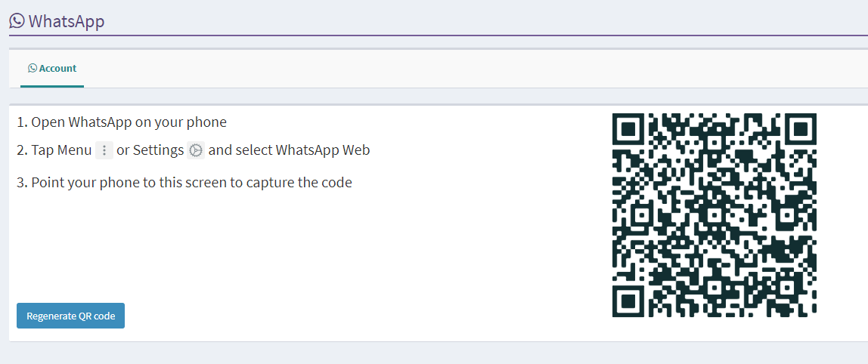This screenshot has height=364, width=868.
Task: Click the WhatsApp logo icon in the page header
Action: pos(17,21)
